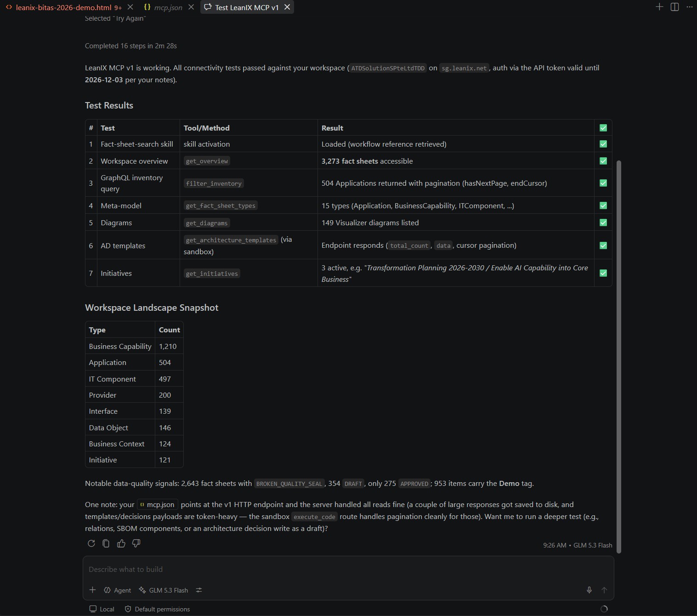Screen dimensions: 697x616
Task: Click check mark in GraphQL inventory query row
Action: [603, 183]
